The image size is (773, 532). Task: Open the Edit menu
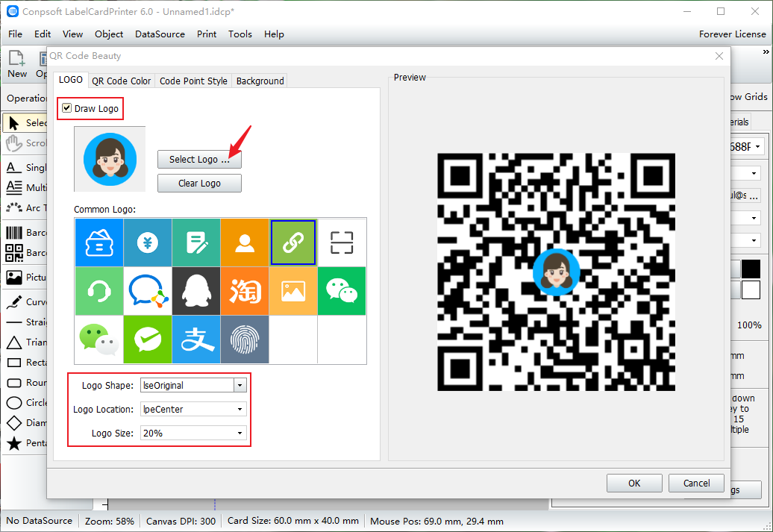tap(43, 34)
